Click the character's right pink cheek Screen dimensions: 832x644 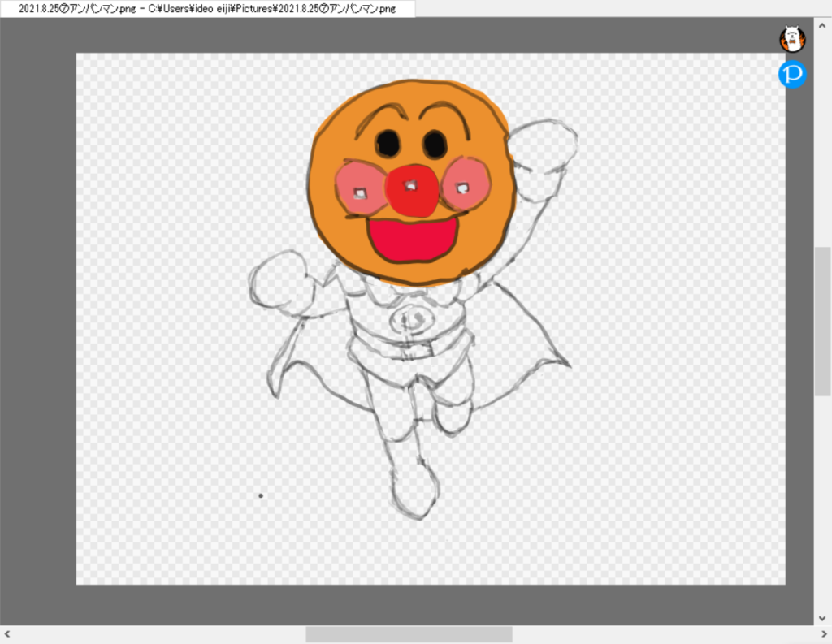tap(466, 183)
